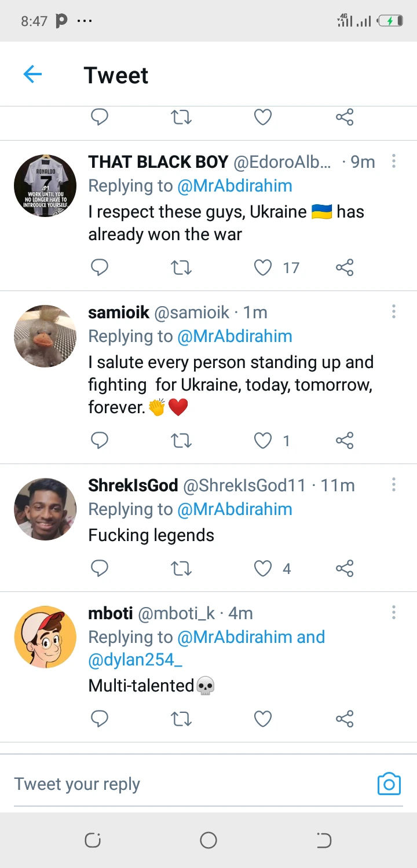Open mboti's cartoon avatar
Screen dimensions: 417x868
click(45, 637)
